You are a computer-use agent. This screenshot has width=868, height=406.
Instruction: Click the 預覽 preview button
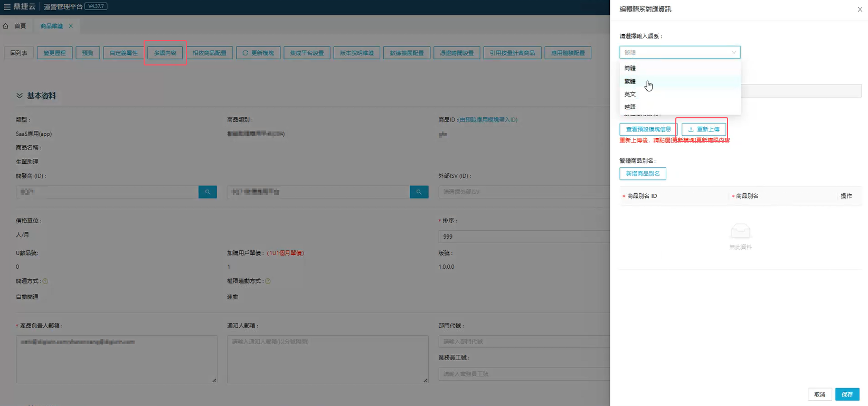point(88,53)
